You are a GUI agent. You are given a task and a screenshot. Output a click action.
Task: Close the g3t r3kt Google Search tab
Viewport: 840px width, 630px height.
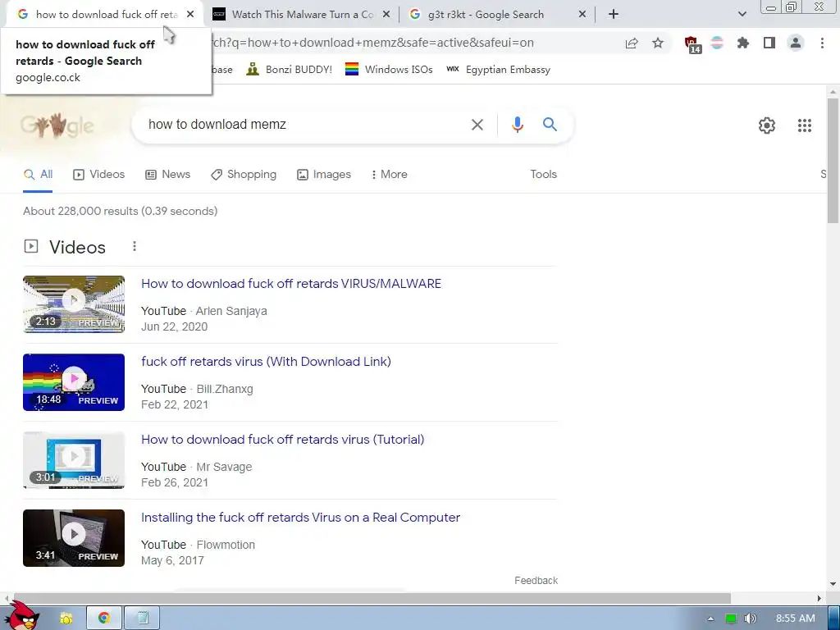pyautogui.click(x=582, y=15)
